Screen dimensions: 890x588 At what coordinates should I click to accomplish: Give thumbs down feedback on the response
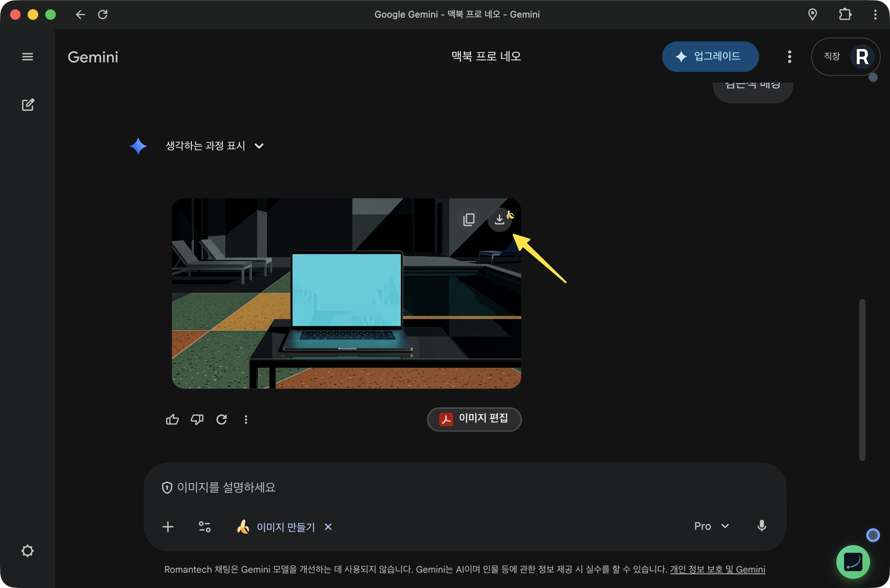click(x=197, y=420)
